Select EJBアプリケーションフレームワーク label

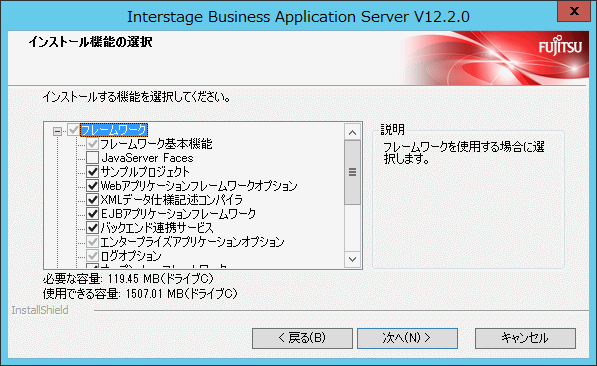tap(178, 214)
